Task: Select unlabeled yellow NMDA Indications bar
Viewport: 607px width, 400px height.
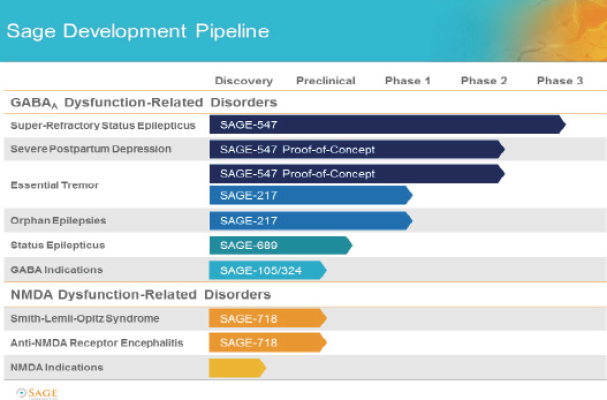Action: (x=238, y=368)
